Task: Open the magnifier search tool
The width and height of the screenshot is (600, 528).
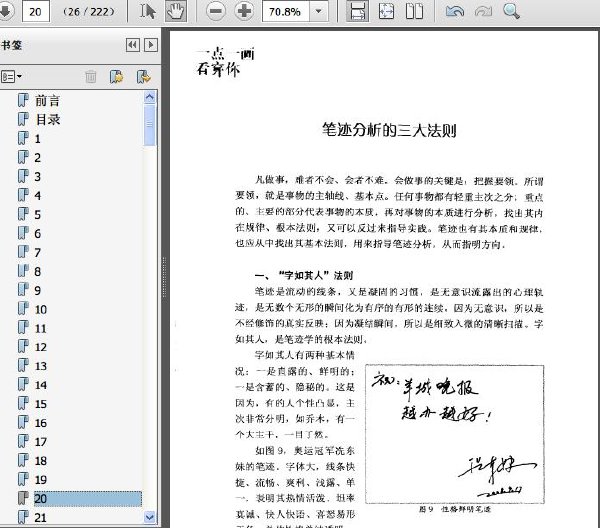Action: (511, 11)
